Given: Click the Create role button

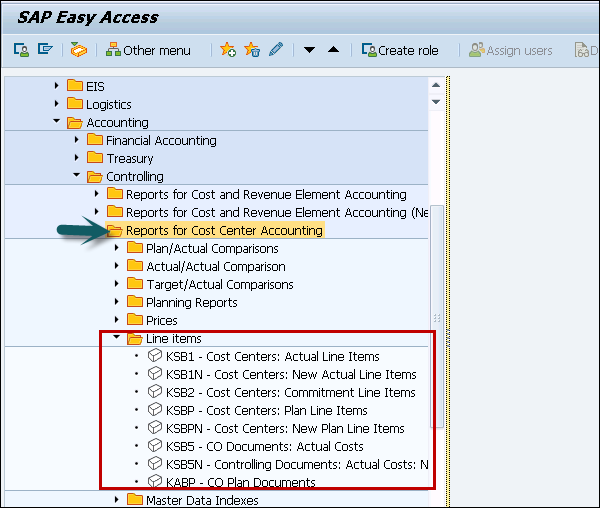Looking at the screenshot, I should coord(400,50).
